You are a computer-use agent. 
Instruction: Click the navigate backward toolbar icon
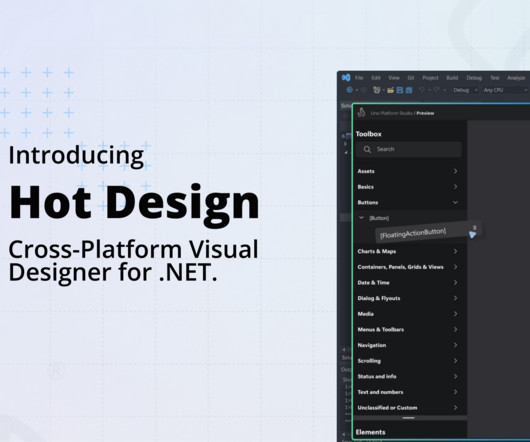point(350,90)
